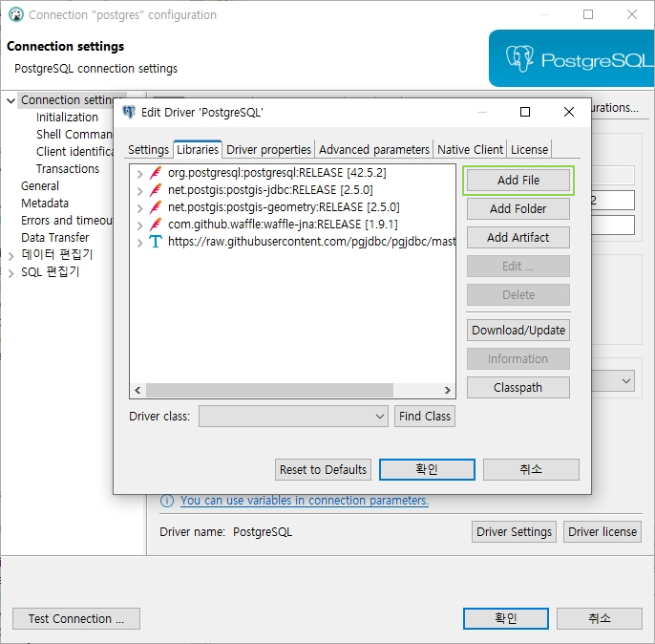655x644 pixels.
Task: Expand net.postgis:postgis-geometry library node
Action: pyautogui.click(x=140, y=208)
